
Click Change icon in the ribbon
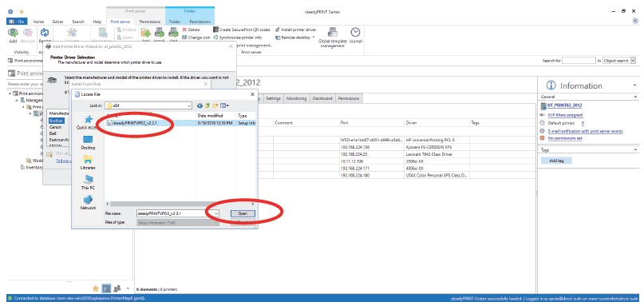pyautogui.click(x=196, y=38)
